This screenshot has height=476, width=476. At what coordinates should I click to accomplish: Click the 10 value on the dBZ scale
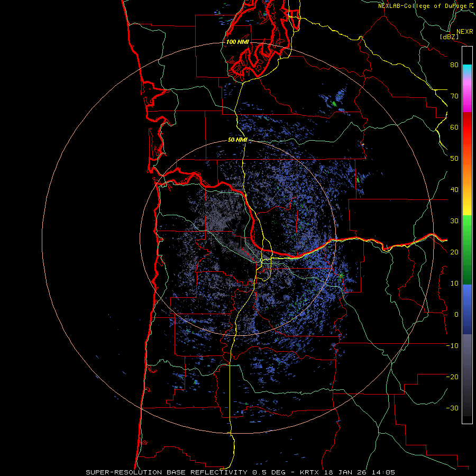(x=454, y=283)
